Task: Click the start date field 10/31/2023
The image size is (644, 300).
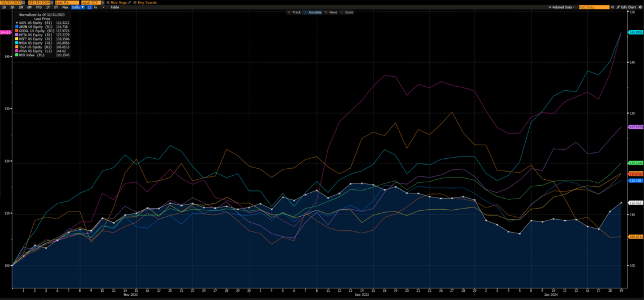Action: [11, 2]
